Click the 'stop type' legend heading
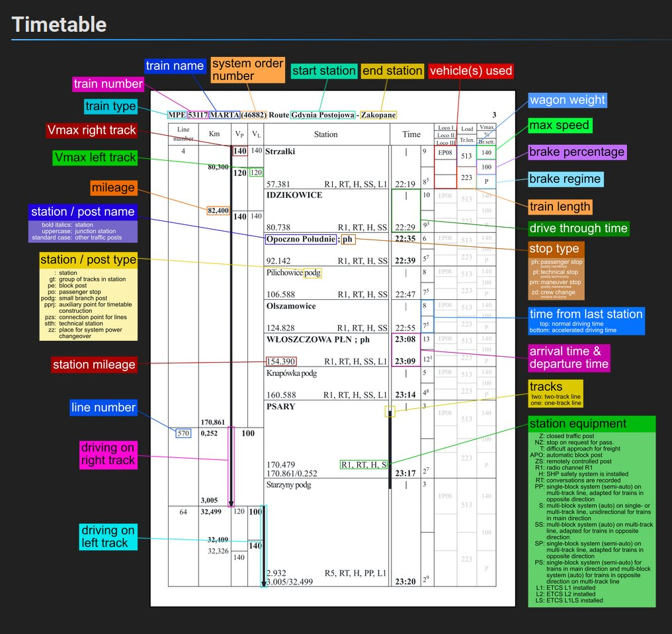Viewport: 672px width, 634px height. point(556,249)
